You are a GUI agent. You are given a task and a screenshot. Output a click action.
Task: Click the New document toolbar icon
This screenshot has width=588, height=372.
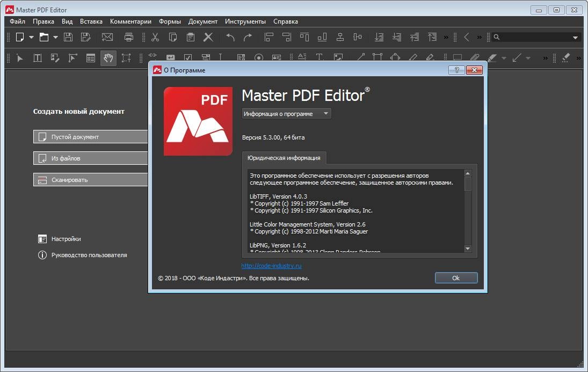[x=20, y=37]
